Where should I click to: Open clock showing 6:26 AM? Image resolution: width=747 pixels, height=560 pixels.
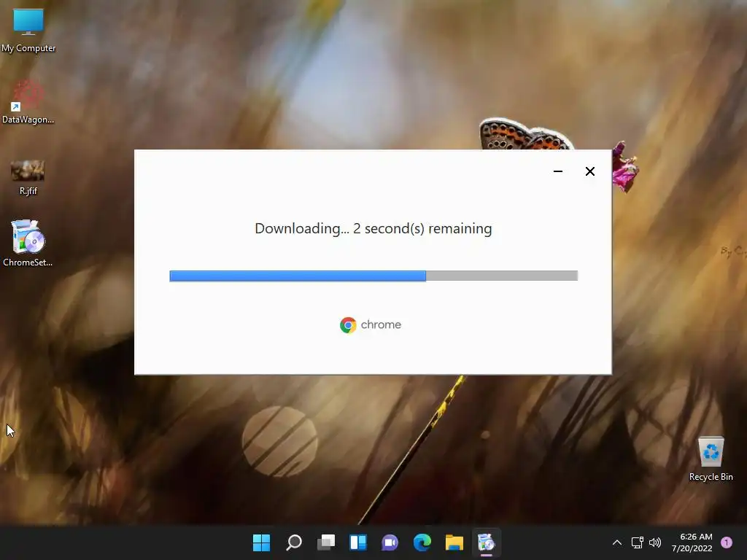(x=696, y=537)
